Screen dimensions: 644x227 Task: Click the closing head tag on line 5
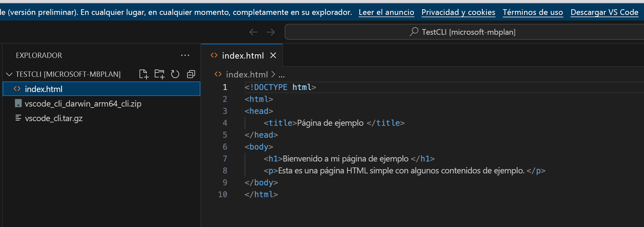tap(261, 135)
